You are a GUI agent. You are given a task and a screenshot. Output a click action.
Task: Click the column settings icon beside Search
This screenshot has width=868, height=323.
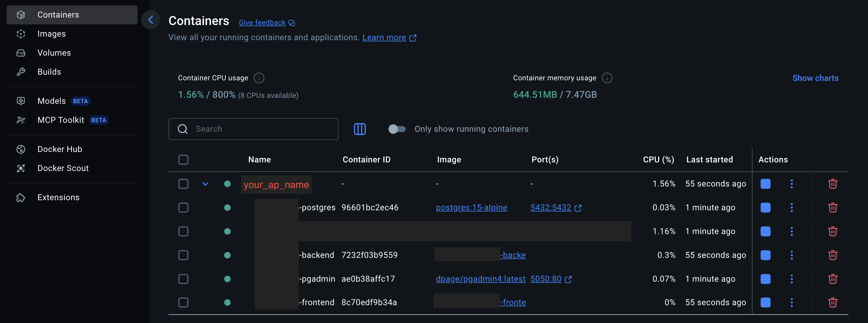tap(360, 129)
